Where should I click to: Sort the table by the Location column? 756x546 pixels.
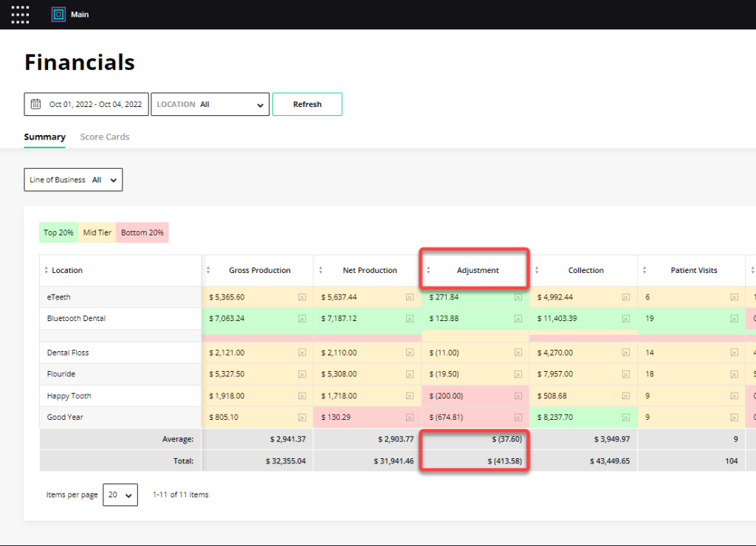point(45,270)
